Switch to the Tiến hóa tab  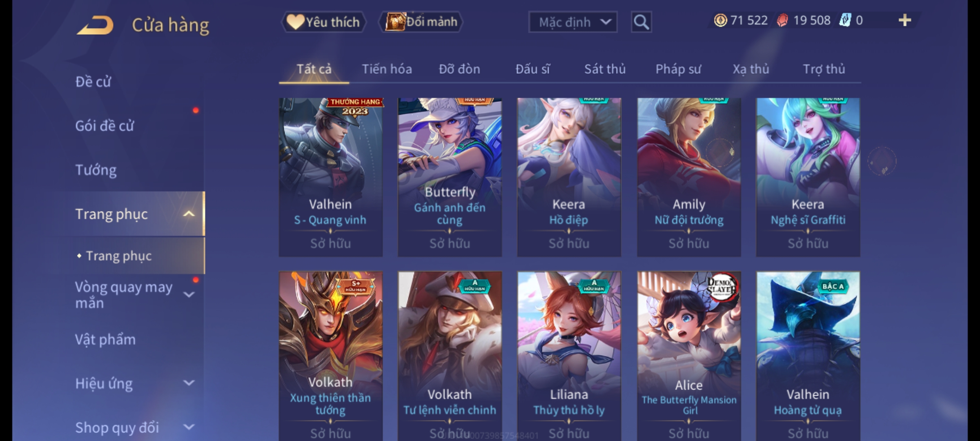coord(387,69)
